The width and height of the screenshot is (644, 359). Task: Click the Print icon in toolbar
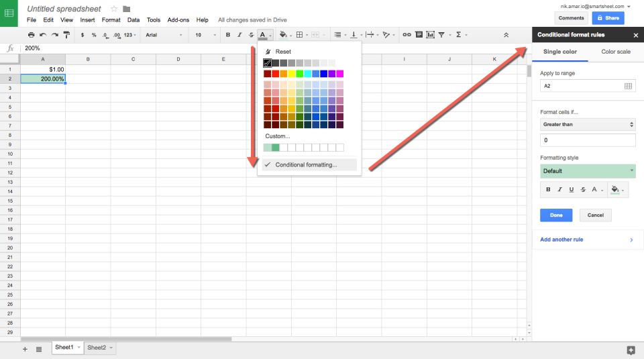click(32, 35)
